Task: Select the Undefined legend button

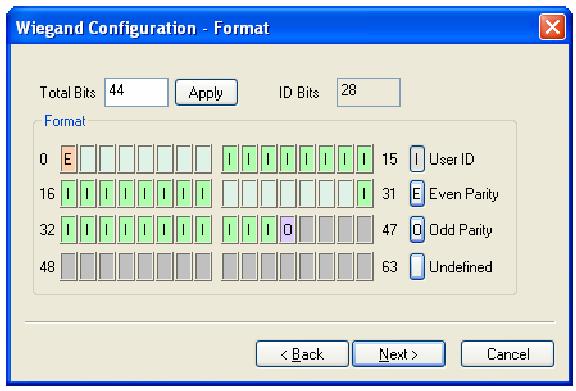Action: (417, 266)
